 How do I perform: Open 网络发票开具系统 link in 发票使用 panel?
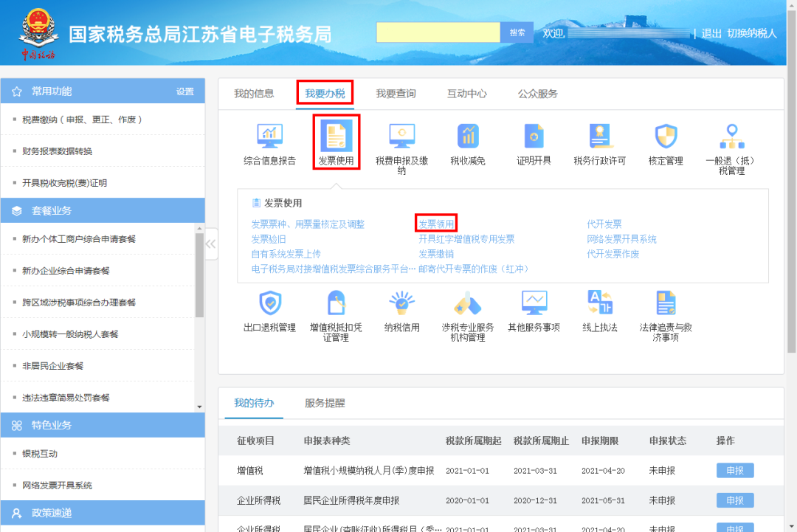621,239
